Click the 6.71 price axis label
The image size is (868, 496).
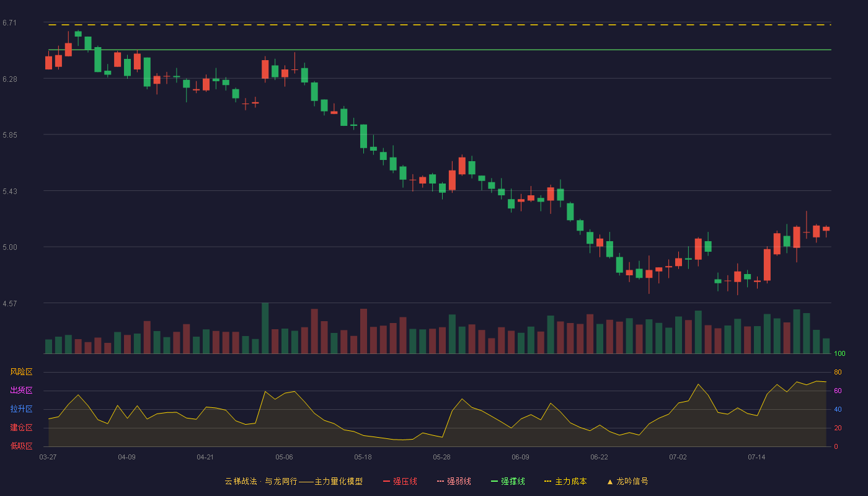click(9, 23)
